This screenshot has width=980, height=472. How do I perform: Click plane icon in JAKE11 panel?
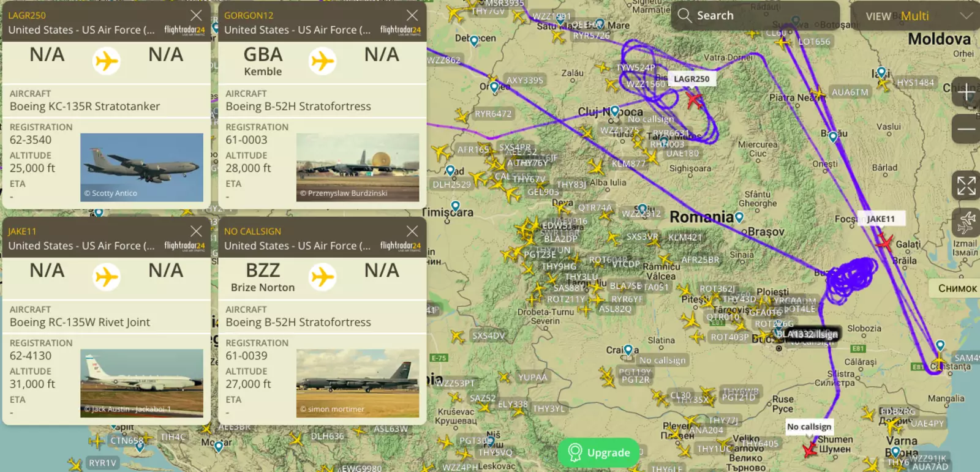(107, 277)
